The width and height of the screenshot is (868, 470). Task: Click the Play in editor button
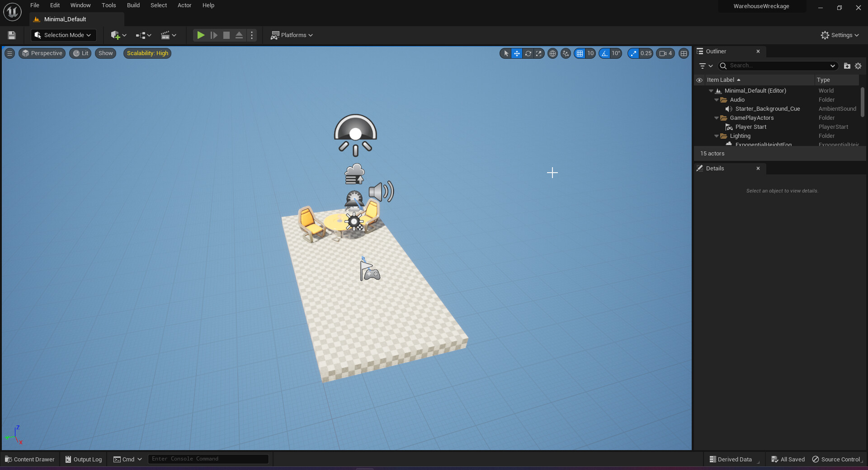(201, 35)
